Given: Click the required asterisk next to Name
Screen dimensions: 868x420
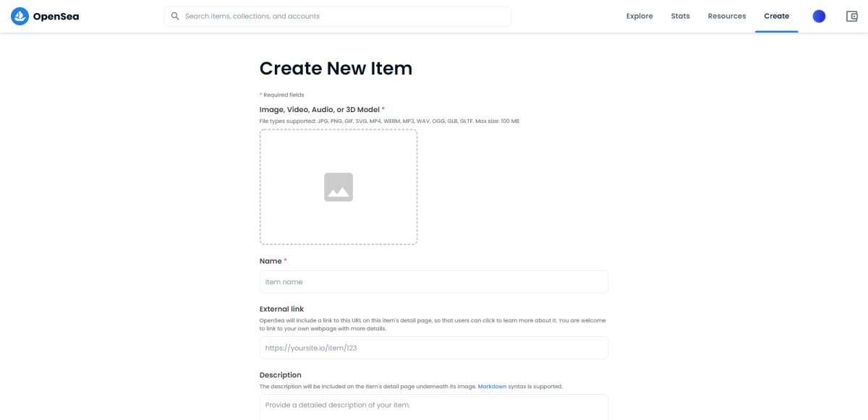Looking at the screenshot, I should [285, 260].
